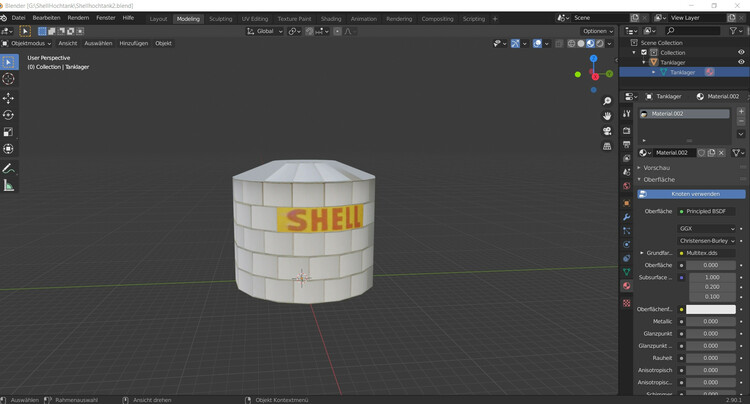Select the Move tool

pyautogui.click(x=9, y=98)
